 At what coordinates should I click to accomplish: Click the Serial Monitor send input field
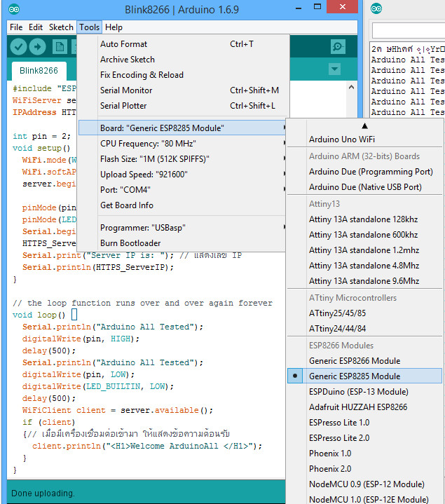(x=409, y=31)
